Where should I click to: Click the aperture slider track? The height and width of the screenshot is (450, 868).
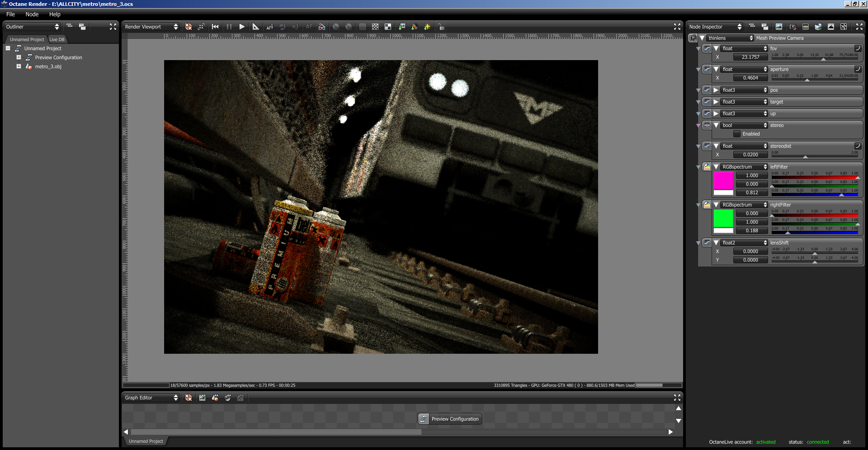pos(815,79)
